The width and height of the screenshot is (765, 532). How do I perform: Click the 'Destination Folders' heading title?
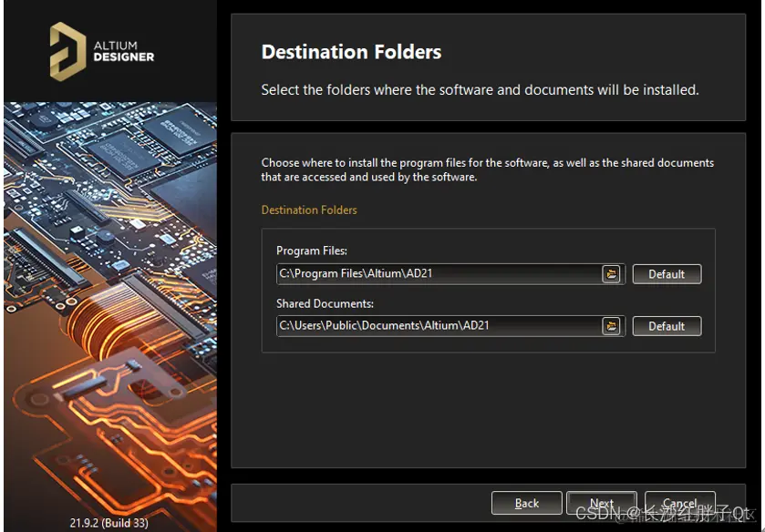351,52
